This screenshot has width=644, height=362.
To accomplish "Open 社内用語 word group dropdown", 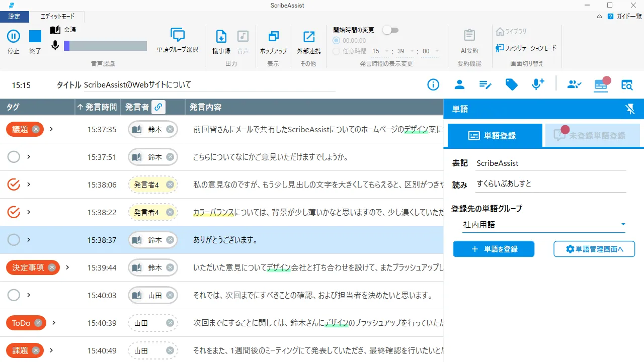I will [x=544, y=225].
